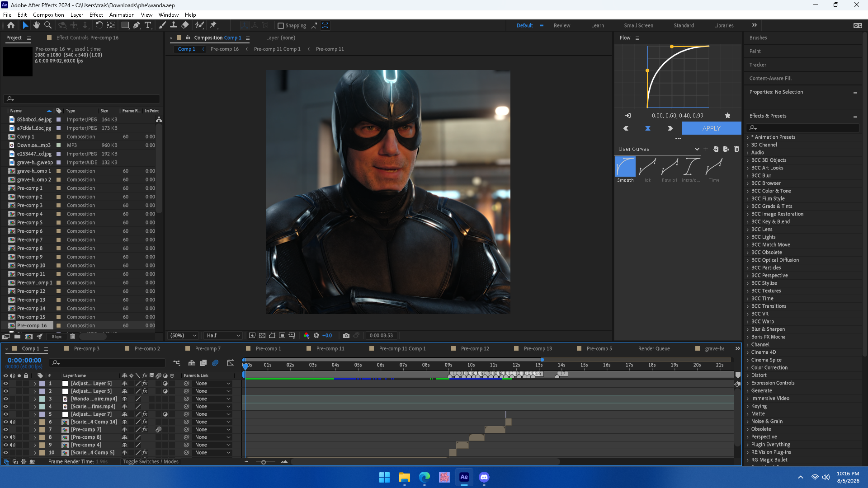Screen dimensions: 868x488
Task: Delete the Flow curve preset
Action: (x=736, y=149)
